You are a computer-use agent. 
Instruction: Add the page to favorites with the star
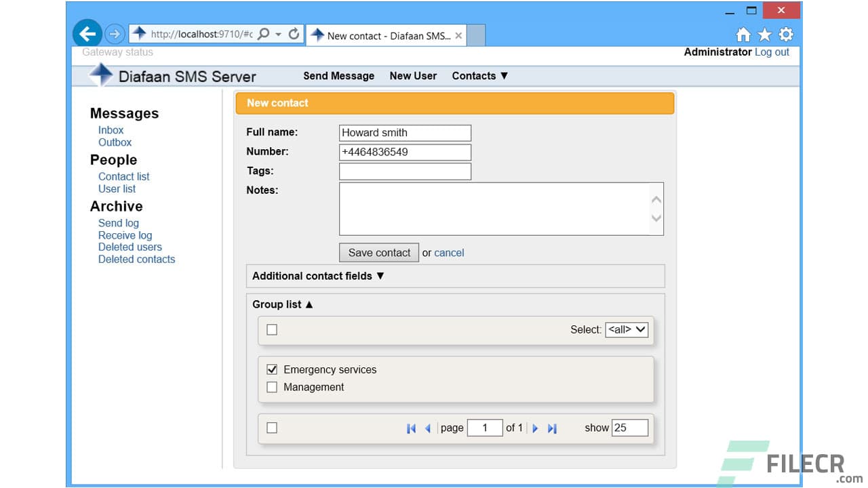coord(765,34)
